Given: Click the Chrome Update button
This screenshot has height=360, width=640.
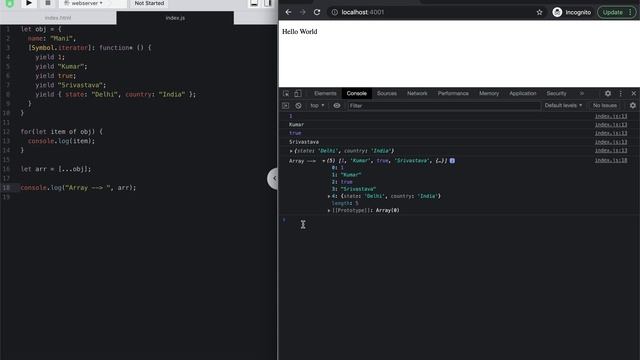Looking at the screenshot, I should click(x=617, y=12).
